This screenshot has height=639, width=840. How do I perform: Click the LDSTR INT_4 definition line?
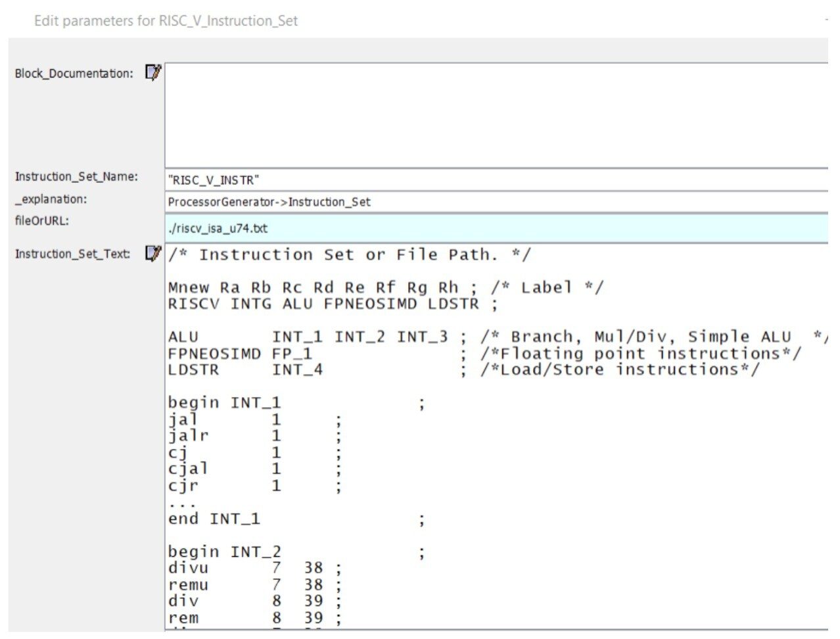click(245, 370)
